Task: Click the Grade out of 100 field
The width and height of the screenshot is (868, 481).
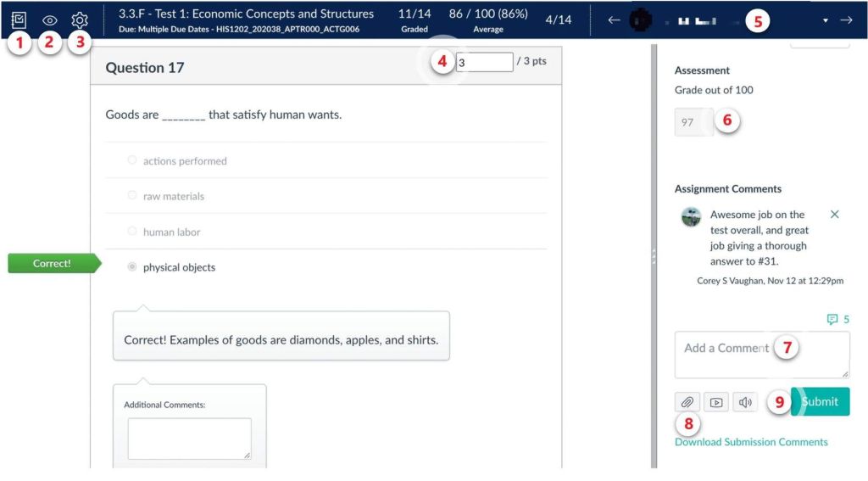Action: pos(693,122)
